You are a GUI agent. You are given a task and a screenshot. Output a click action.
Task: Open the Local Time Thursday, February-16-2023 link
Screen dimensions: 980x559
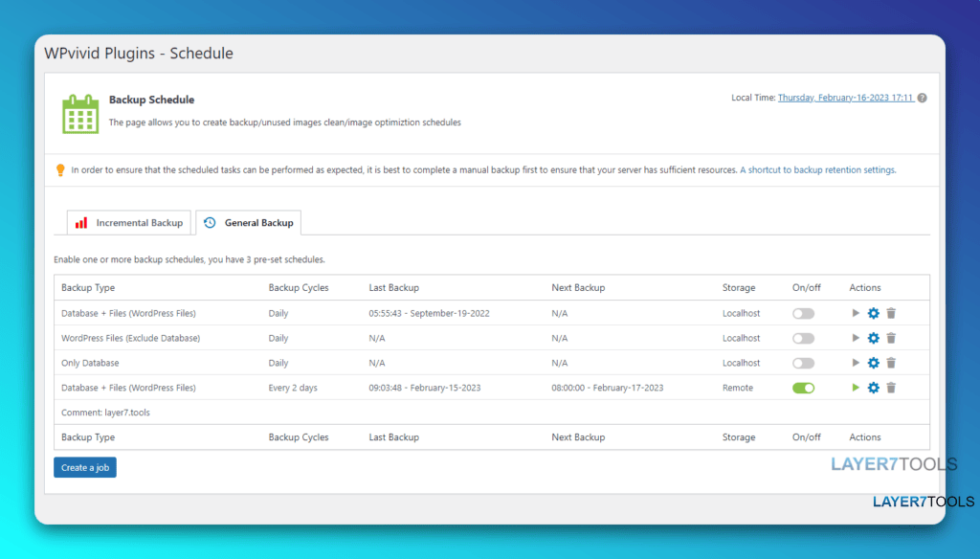(846, 98)
